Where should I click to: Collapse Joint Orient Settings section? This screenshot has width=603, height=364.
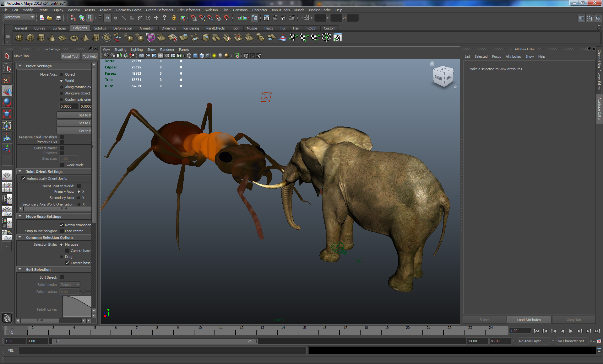[20, 172]
